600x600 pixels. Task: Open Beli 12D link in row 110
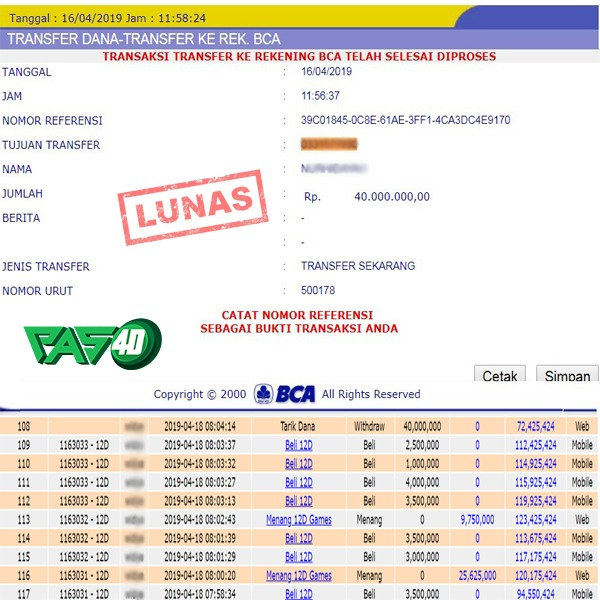[299, 464]
